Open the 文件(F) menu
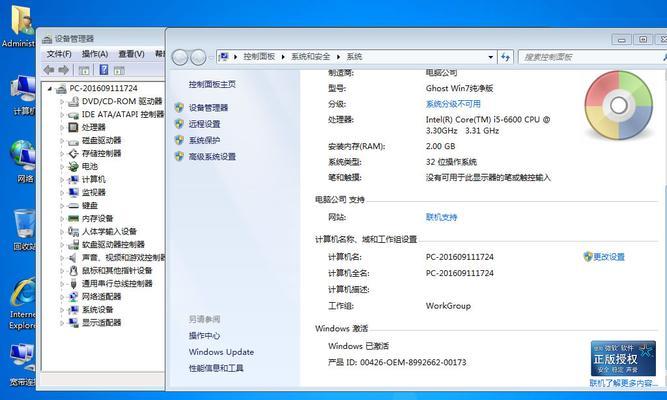Screen dimensions: 667x400 coord(59,54)
